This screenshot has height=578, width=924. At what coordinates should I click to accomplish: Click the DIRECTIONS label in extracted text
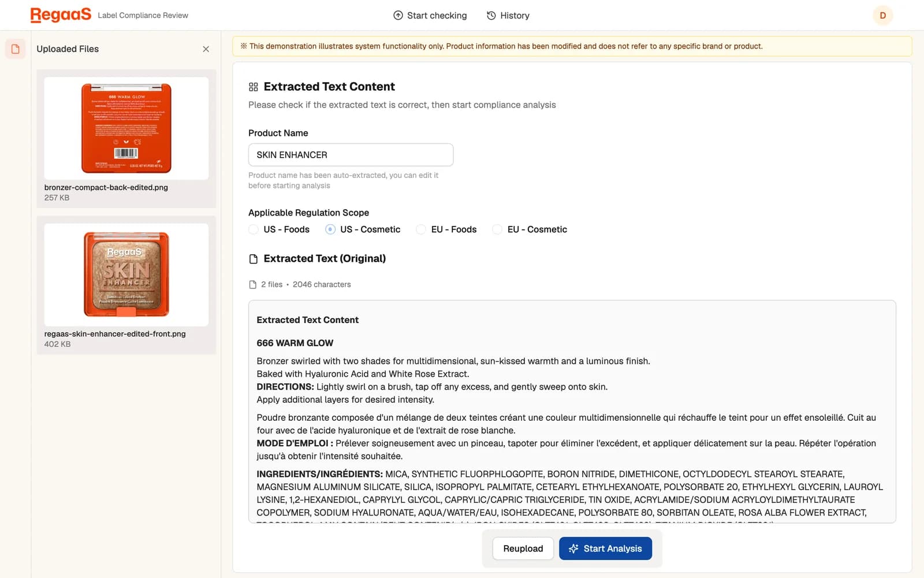(x=285, y=387)
